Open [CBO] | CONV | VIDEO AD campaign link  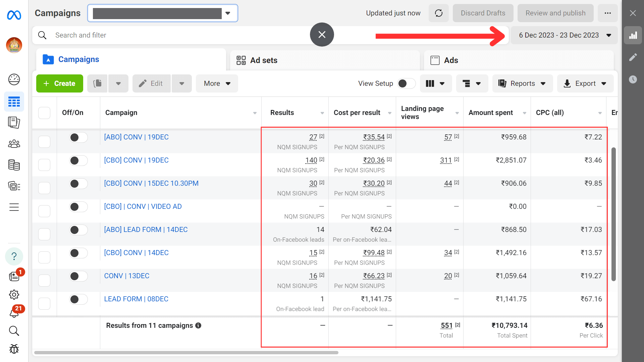[143, 206]
